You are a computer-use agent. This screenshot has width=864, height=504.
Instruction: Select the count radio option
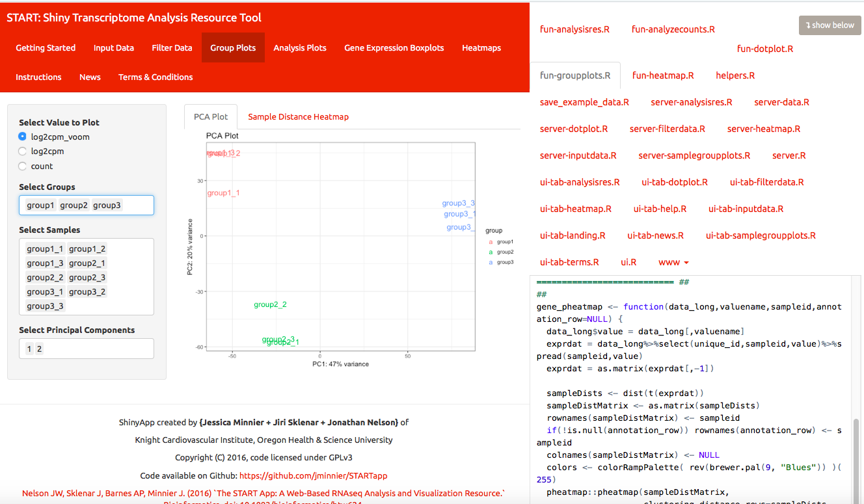pos(23,166)
